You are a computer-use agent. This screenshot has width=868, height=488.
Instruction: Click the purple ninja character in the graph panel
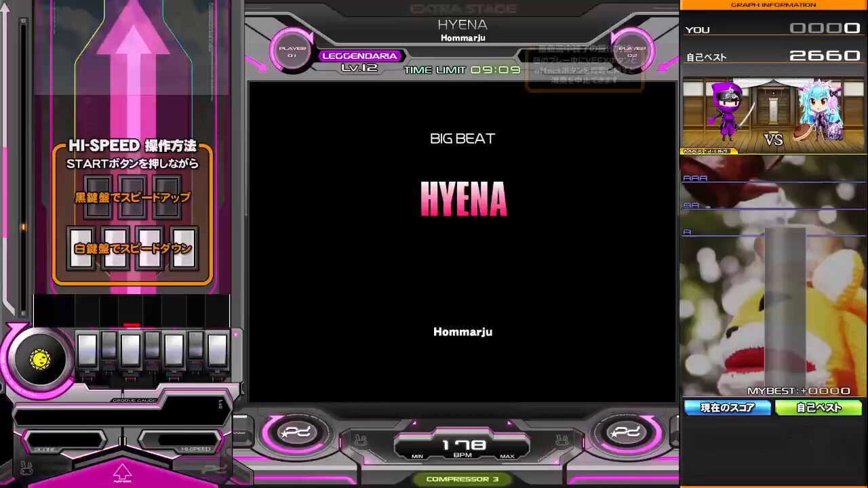point(728,110)
